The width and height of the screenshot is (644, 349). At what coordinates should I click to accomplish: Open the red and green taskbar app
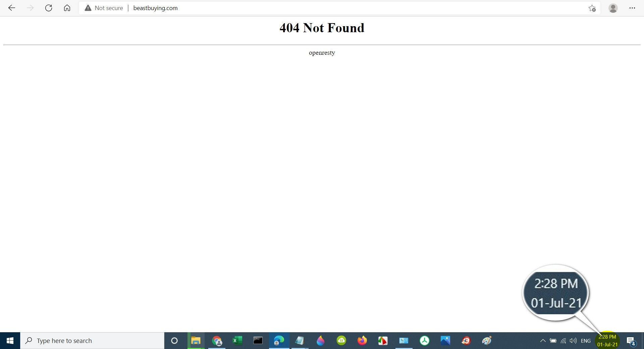pyautogui.click(x=383, y=341)
